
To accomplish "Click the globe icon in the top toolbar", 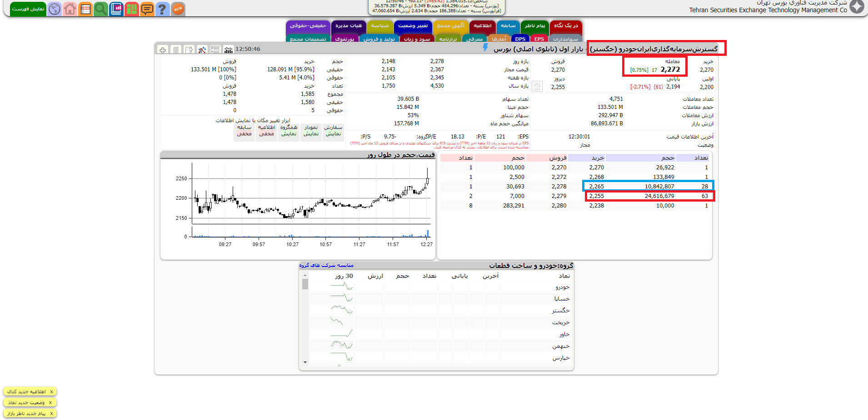I will pyautogui.click(x=55, y=9).
